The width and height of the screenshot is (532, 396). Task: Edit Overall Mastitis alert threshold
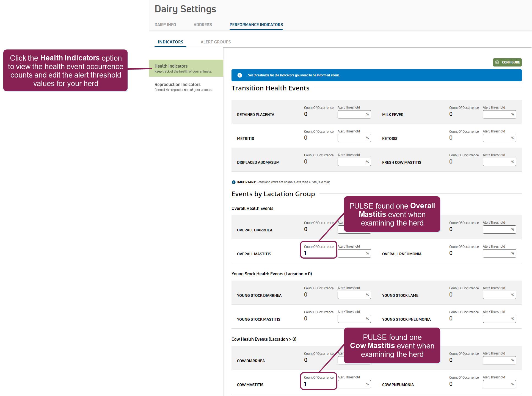[x=351, y=253]
